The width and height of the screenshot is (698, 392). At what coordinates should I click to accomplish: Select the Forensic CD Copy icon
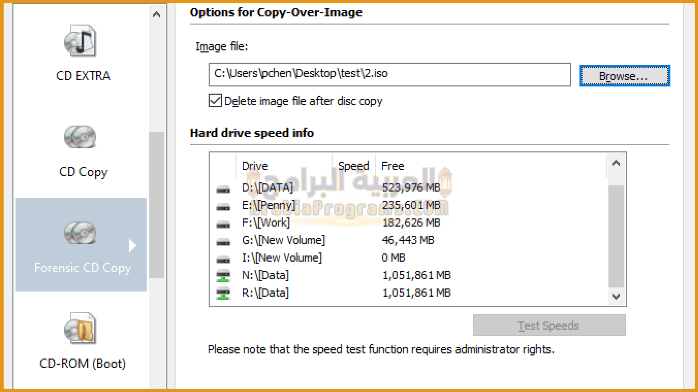(80, 233)
